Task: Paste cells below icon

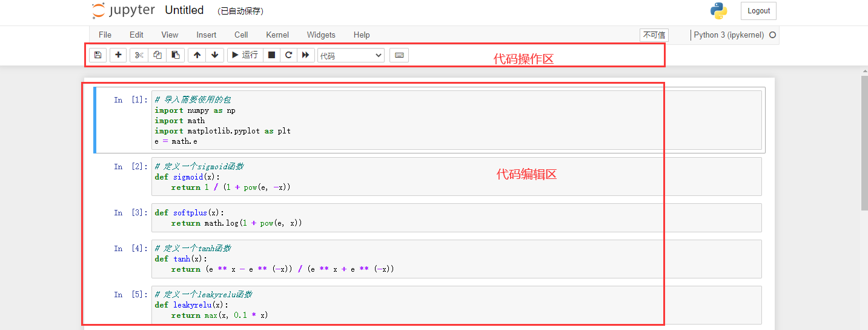Action: click(x=175, y=55)
